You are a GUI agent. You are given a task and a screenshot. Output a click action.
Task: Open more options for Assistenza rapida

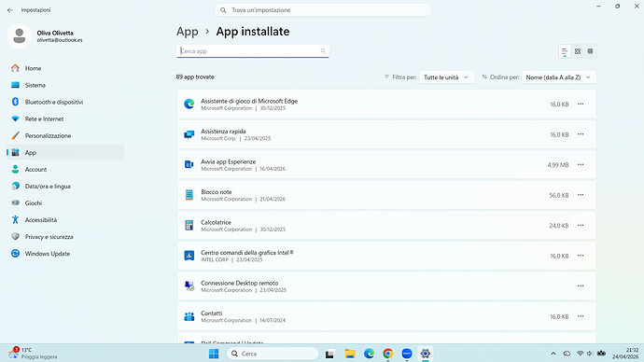tap(581, 134)
